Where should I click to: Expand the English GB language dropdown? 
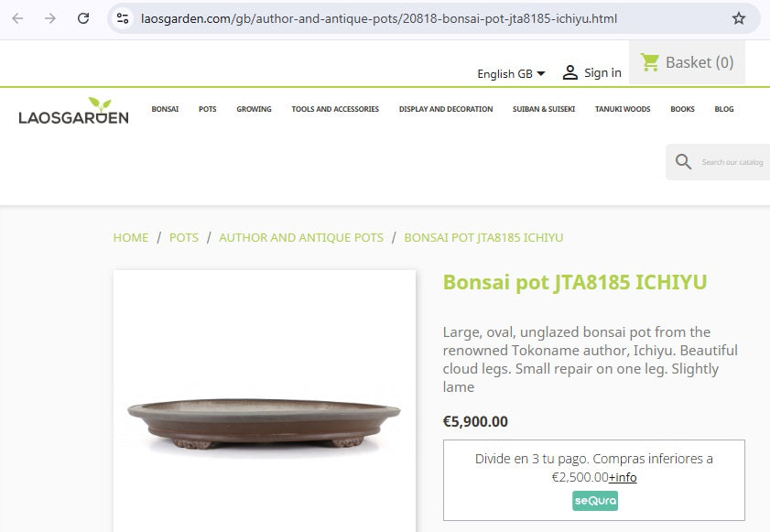point(511,73)
